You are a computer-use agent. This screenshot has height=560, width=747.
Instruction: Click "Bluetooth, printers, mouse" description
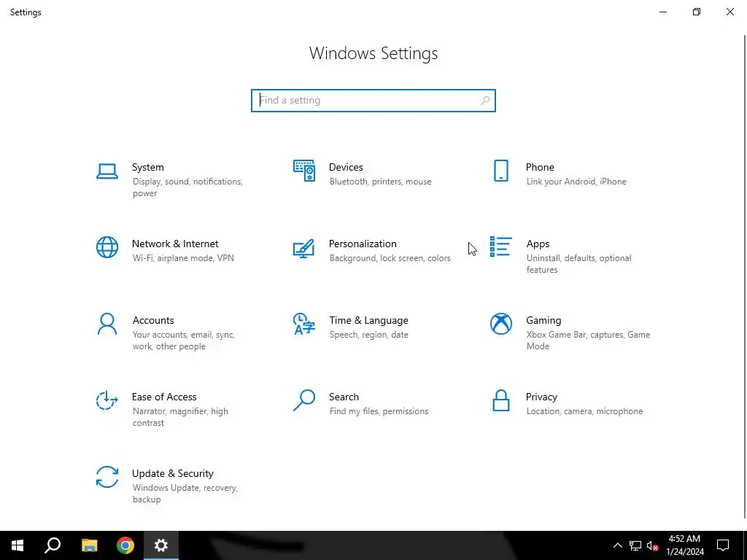click(380, 182)
